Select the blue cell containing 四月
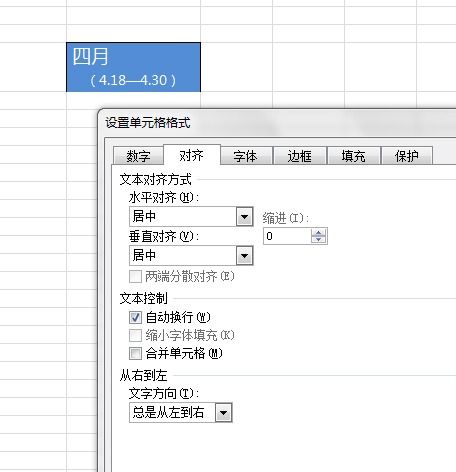This screenshot has height=472, width=456. coord(133,67)
